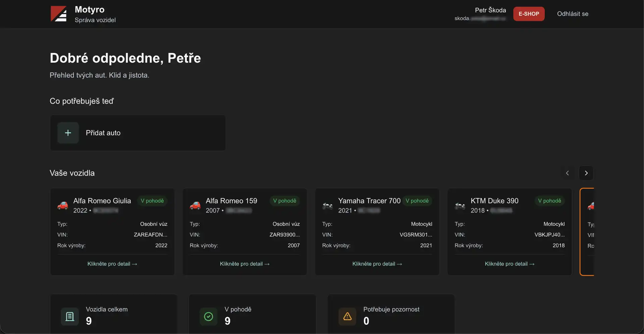Select the Přidat auto card
The height and width of the screenshot is (334, 644).
138,133
